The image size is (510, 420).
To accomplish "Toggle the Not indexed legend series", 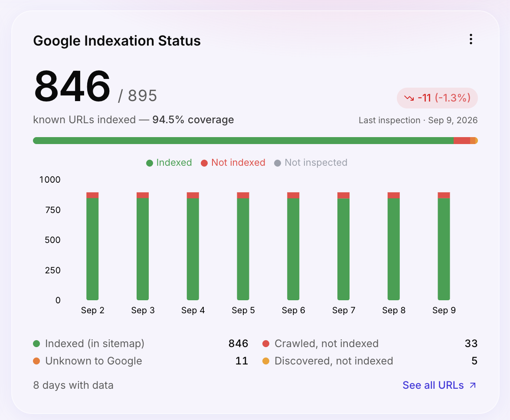I will point(233,163).
